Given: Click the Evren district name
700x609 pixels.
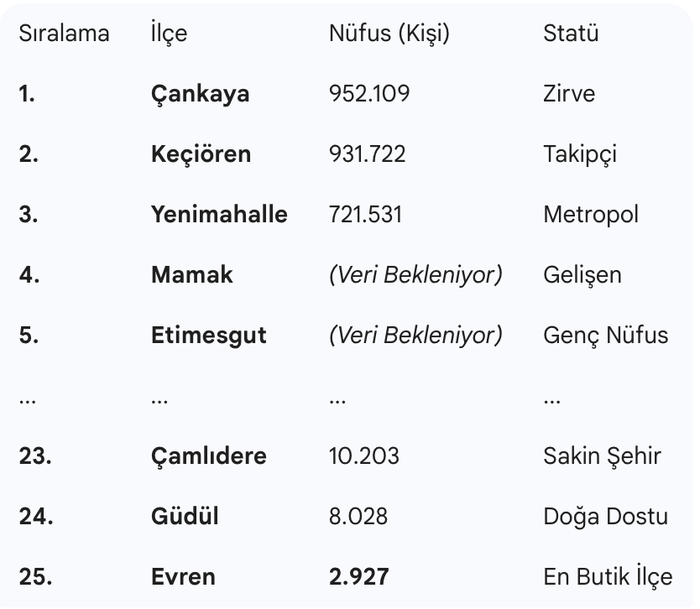Looking at the screenshot, I should (183, 577).
